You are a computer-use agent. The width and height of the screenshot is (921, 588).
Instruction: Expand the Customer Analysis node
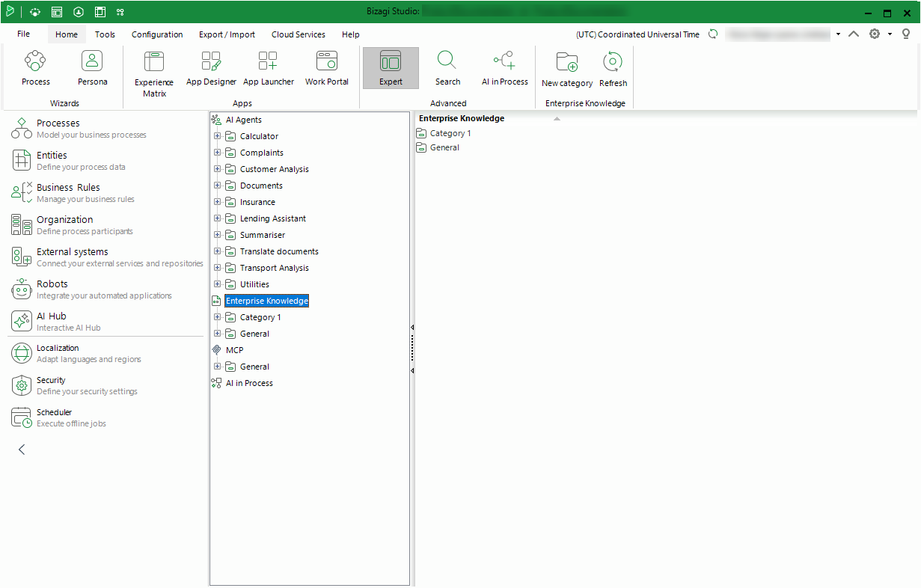pos(218,169)
